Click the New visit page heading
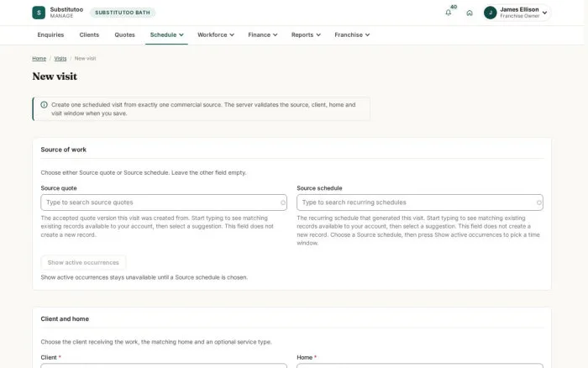The width and height of the screenshot is (588, 368). tap(55, 76)
